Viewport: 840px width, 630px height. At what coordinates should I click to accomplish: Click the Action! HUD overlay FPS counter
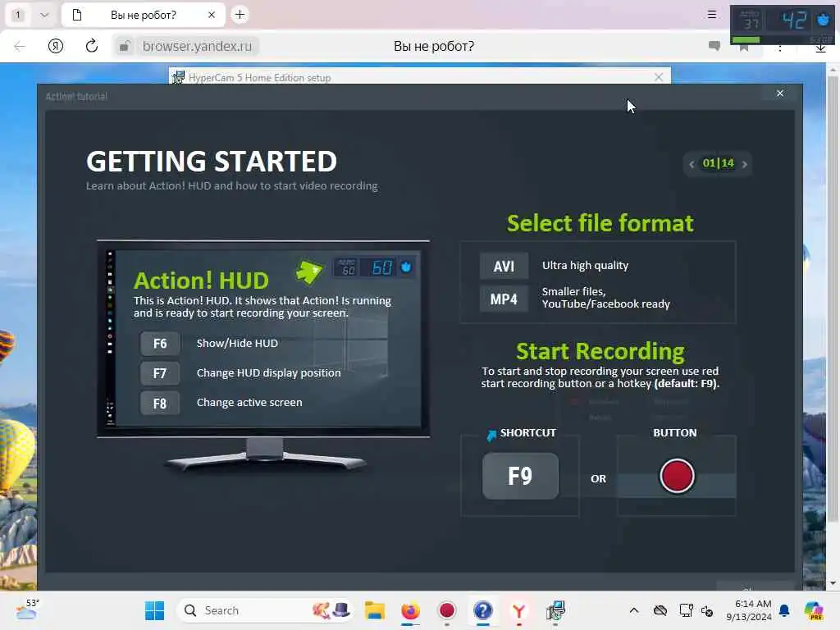[x=793, y=21]
